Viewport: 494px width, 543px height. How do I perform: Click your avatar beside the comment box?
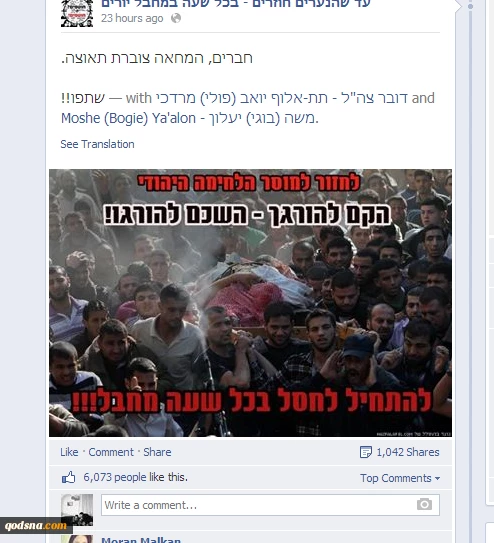[77, 510]
